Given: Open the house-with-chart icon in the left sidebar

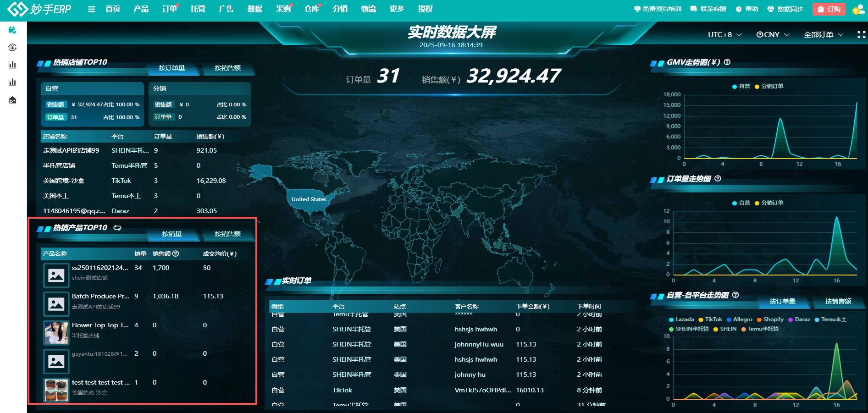Looking at the screenshot, I should (x=12, y=100).
